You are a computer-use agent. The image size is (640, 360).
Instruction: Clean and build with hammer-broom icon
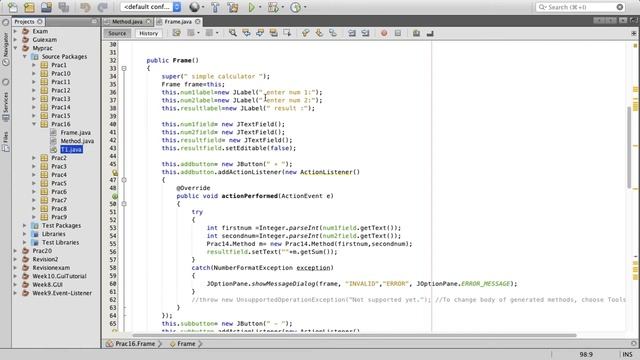pyautogui.click(x=233, y=7)
